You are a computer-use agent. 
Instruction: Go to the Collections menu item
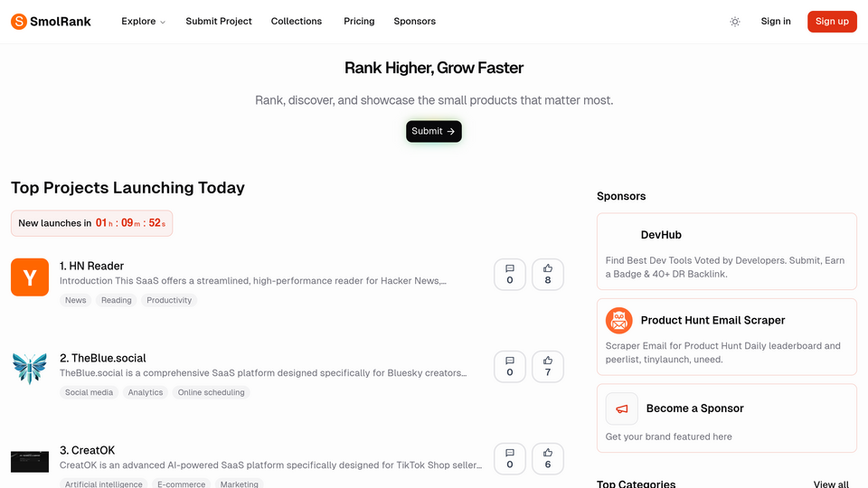pyautogui.click(x=297, y=22)
